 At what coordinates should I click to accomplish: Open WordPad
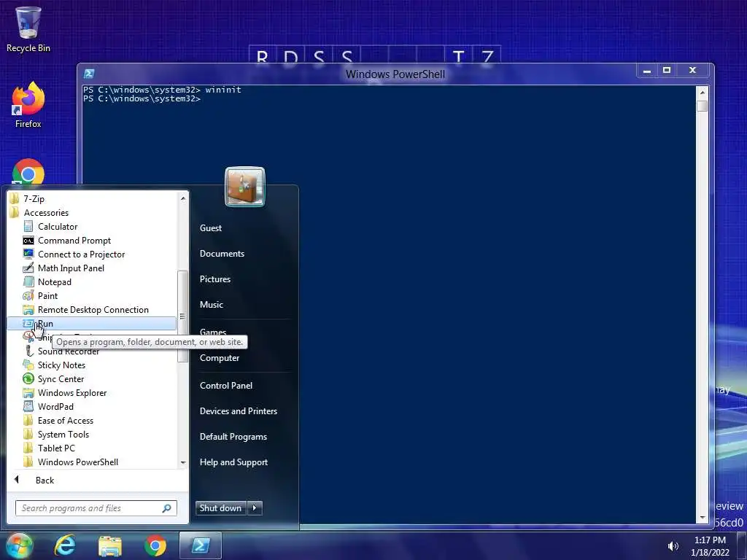coord(55,407)
